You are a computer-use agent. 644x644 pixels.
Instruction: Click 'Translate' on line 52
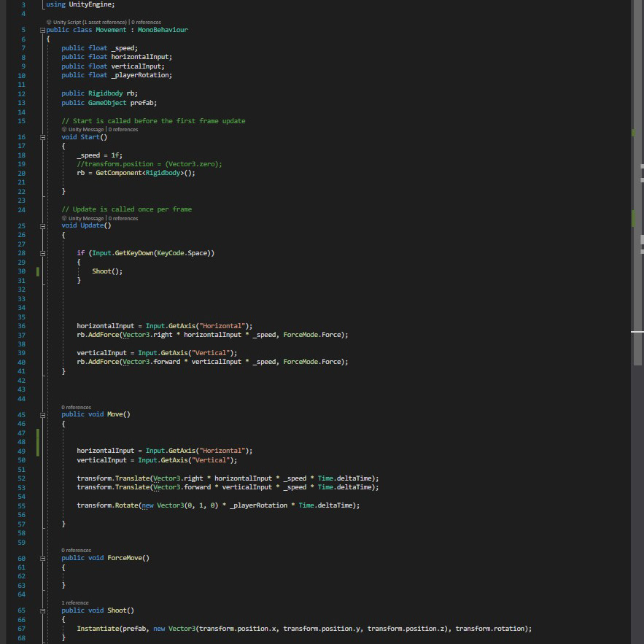[132, 478]
